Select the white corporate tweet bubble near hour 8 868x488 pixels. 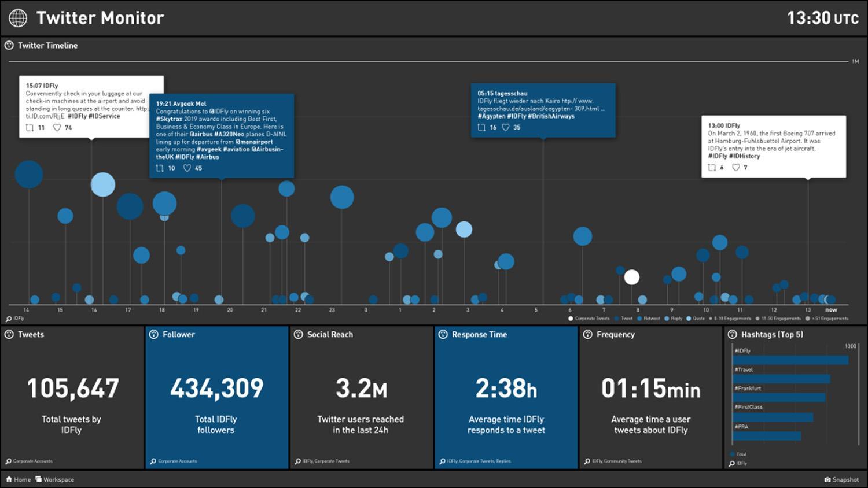[x=631, y=278]
